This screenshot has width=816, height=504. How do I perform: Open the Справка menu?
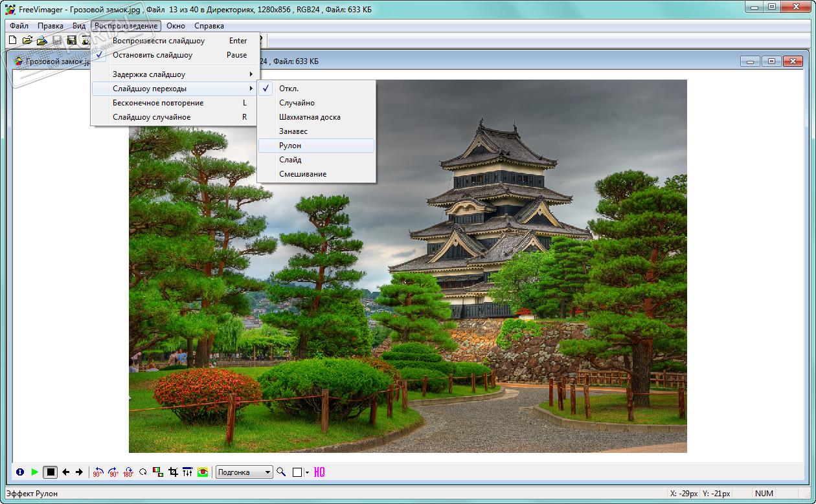point(209,26)
